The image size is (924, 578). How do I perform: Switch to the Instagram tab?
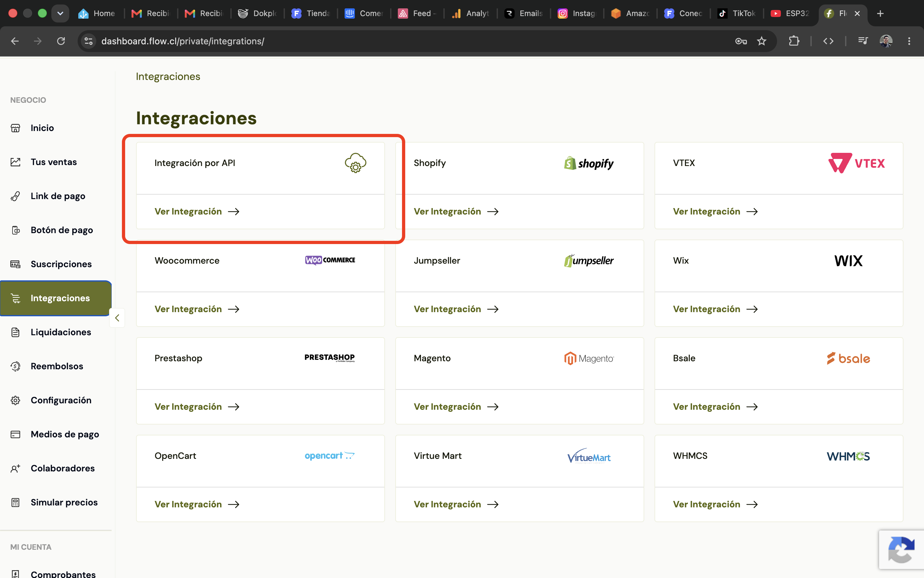[577, 13]
